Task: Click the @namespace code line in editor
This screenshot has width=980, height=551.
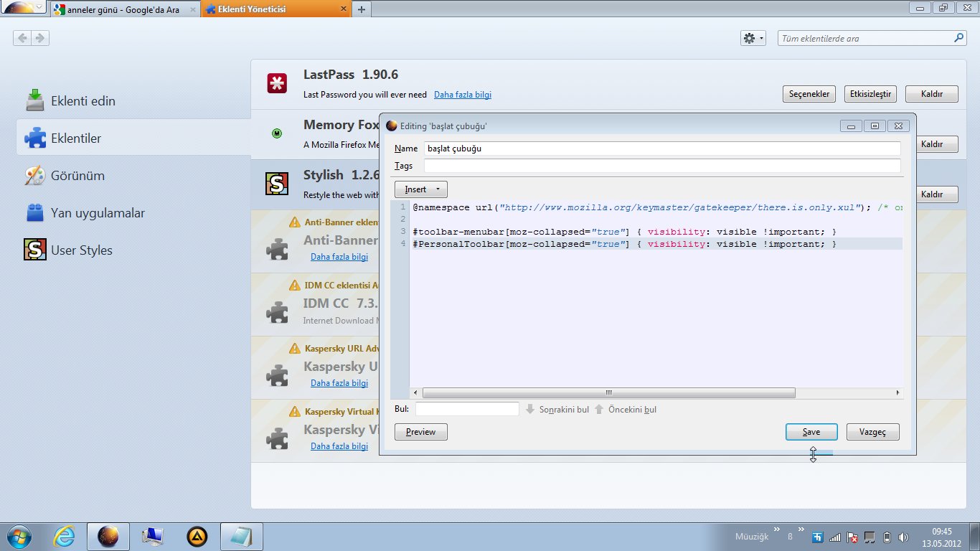Action: coord(656,207)
